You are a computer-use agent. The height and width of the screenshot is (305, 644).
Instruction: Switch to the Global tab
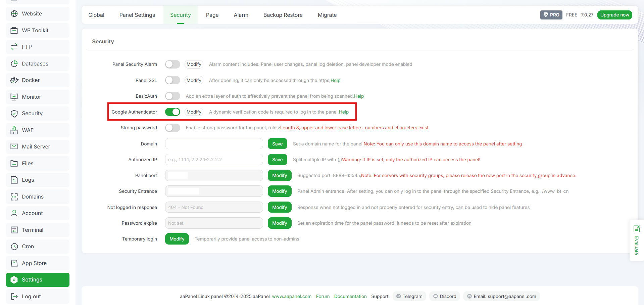pyautogui.click(x=96, y=15)
